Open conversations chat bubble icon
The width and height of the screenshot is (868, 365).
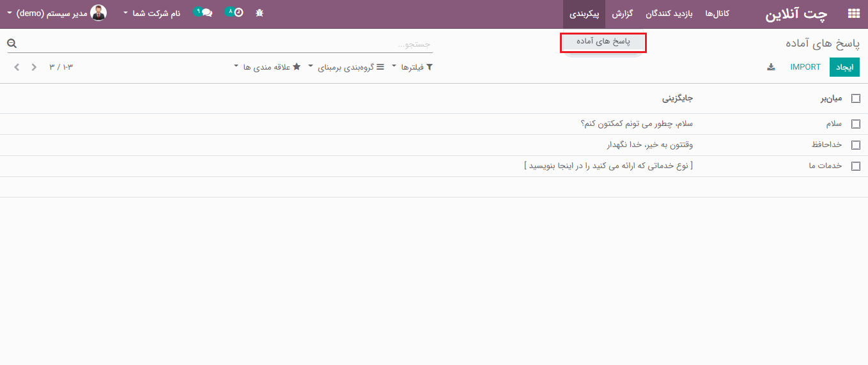[203, 12]
